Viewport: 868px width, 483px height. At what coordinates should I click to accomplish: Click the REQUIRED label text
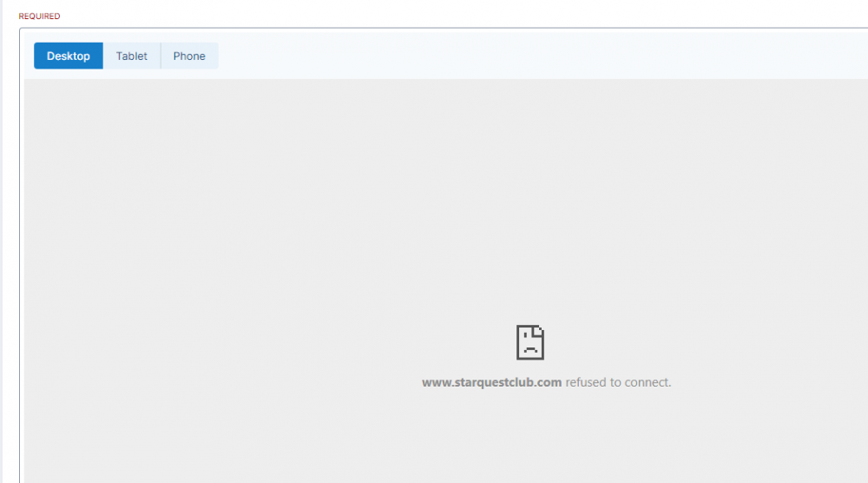(x=39, y=16)
